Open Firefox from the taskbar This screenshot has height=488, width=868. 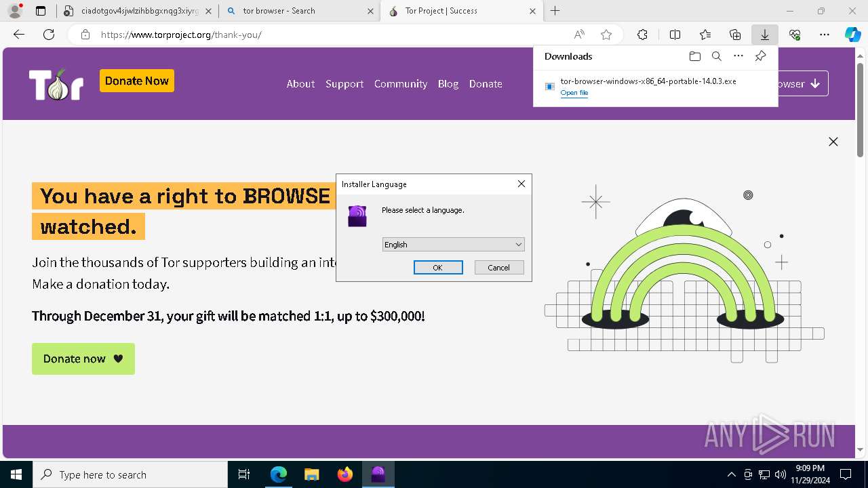(345, 474)
